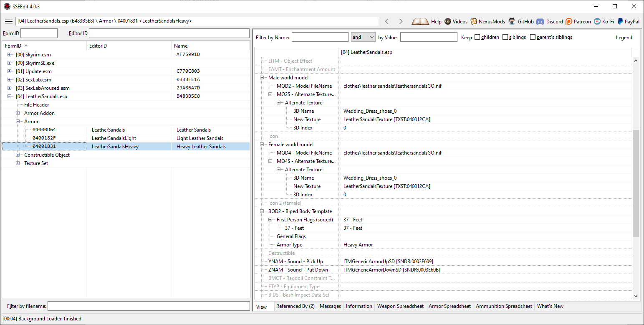Open the hamburger main menu
This screenshot has height=325, width=644.
click(8, 21)
